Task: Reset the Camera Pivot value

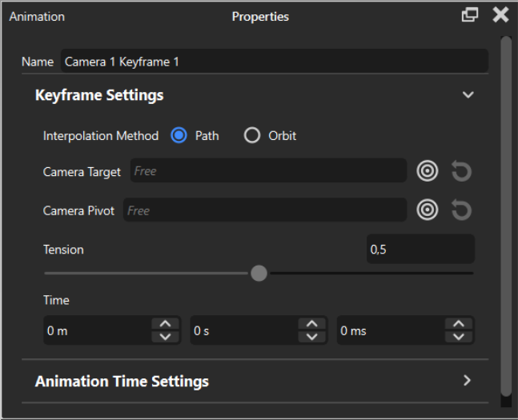Action: 461,210
